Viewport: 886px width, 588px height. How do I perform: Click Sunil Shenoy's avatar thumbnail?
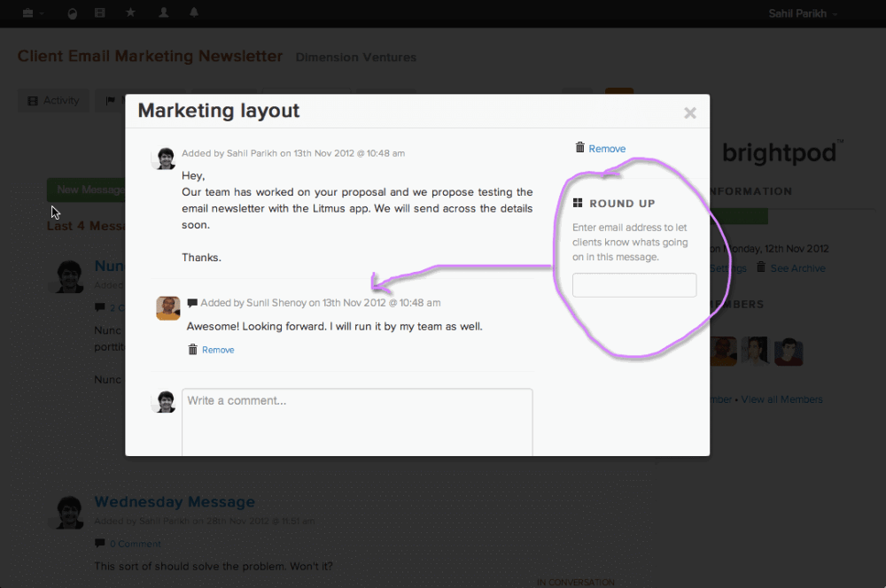[x=167, y=308]
